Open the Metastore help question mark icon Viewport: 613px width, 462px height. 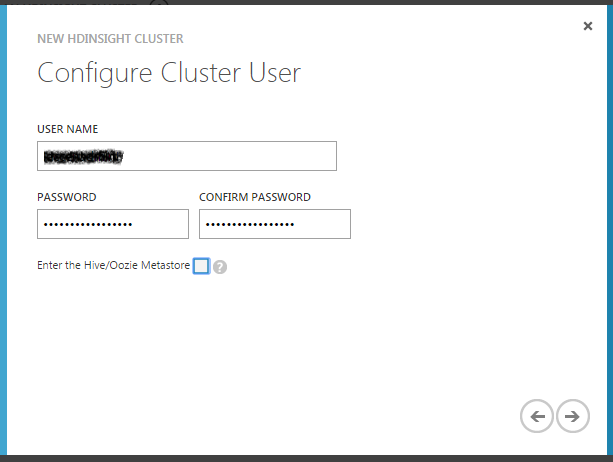[x=220, y=267]
